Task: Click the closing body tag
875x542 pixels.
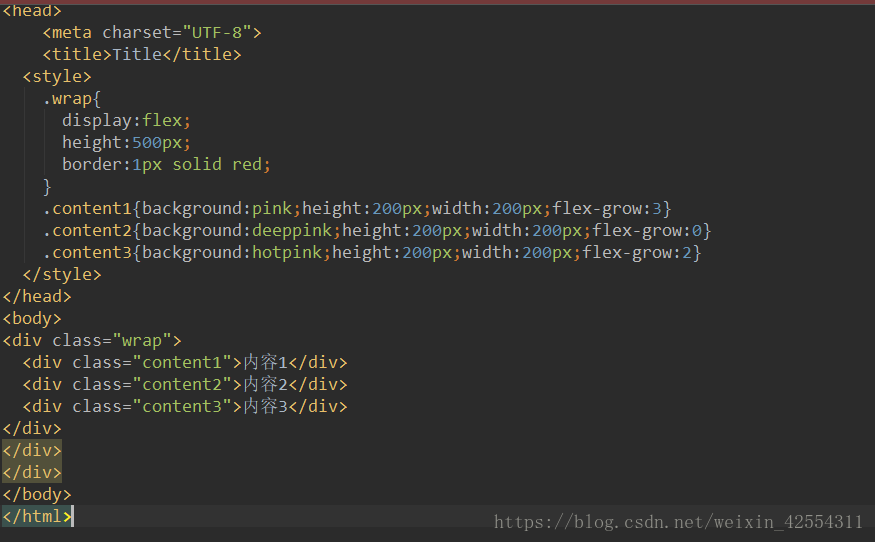Action: pyautogui.click(x=37, y=495)
